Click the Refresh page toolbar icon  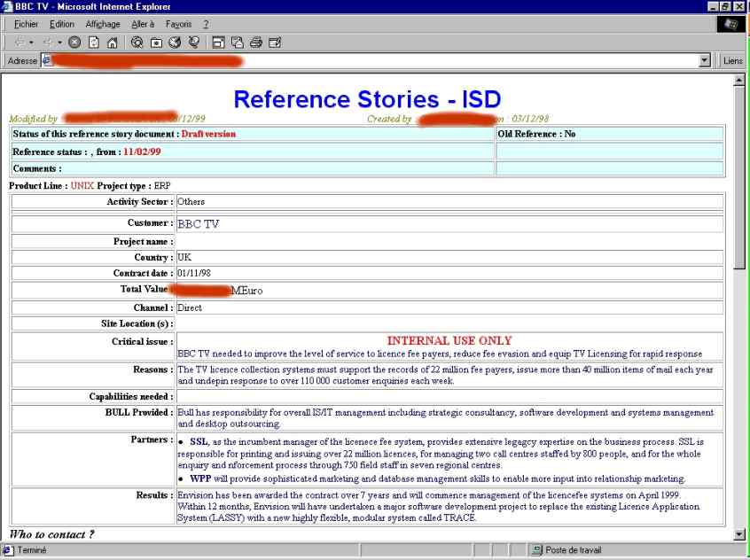(x=94, y=43)
